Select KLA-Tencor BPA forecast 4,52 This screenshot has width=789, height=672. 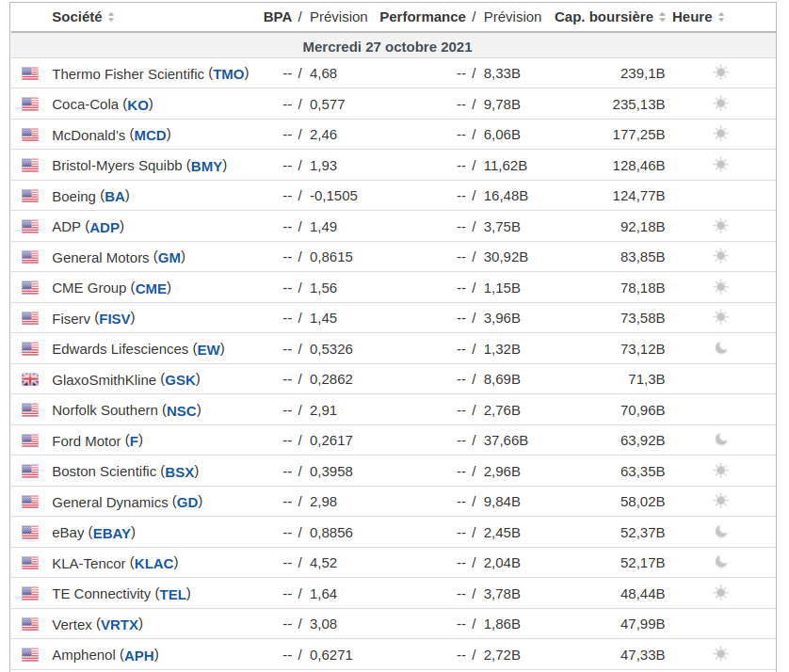tap(323, 564)
